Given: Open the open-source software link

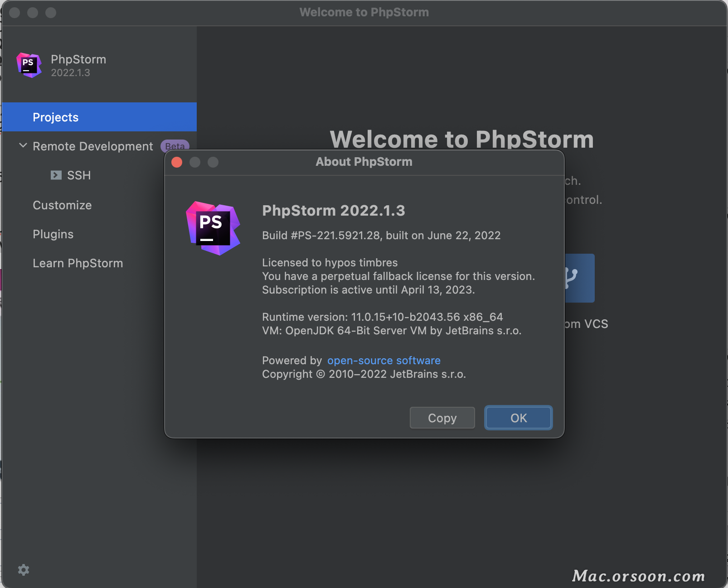Looking at the screenshot, I should click(x=384, y=361).
